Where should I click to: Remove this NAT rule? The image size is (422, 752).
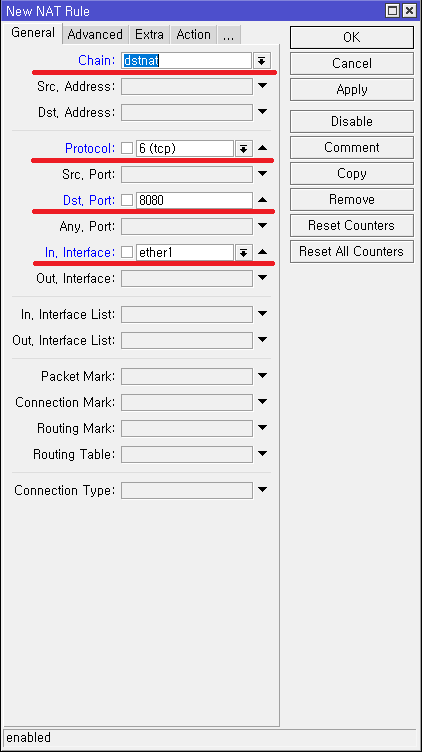click(x=352, y=200)
